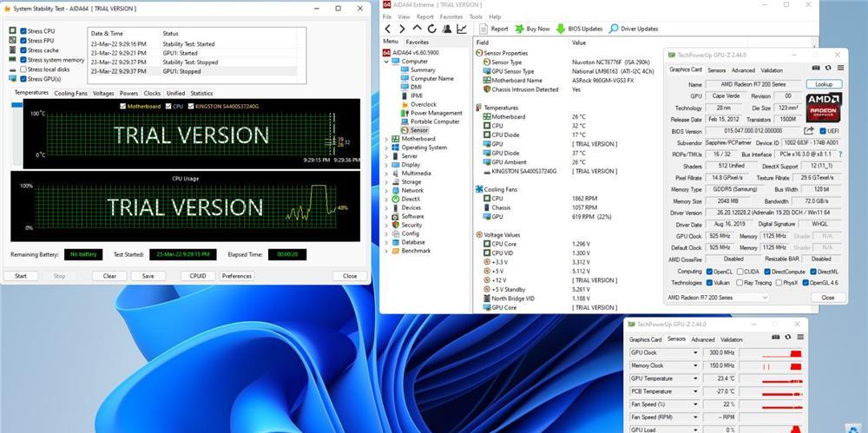This screenshot has width=868, height=433.
Task: Take a screenshot in GPU-Z Graphics Card window
Action: [x=815, y=68]
